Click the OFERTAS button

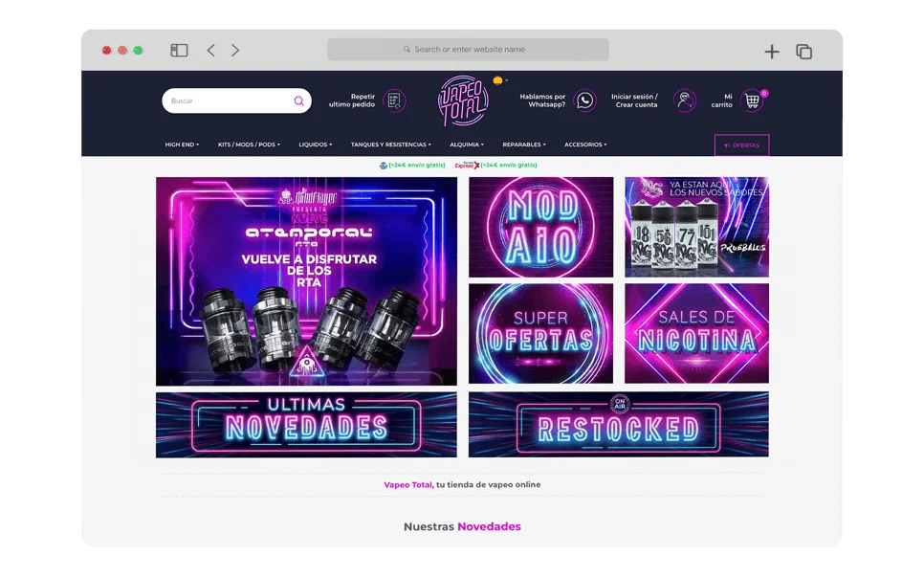(x=741, y=145)
